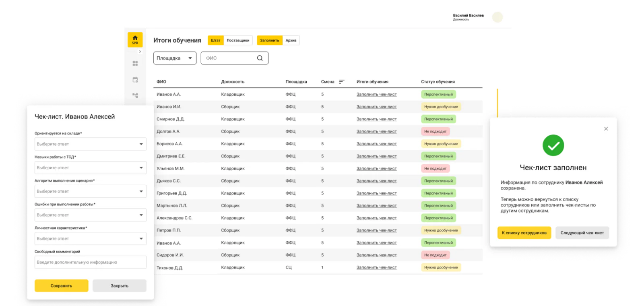Open the SPB home sidebar icon

[x=135, y=40]
